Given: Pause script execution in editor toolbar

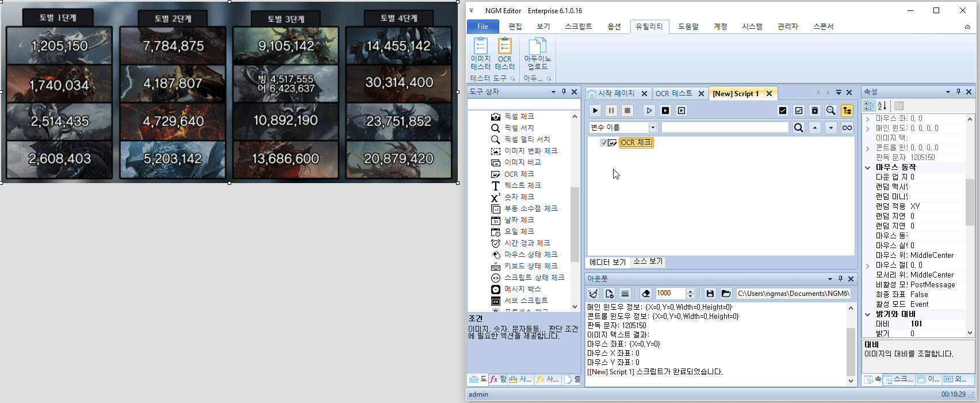Looking at the screenshot, I should pyautogui.click(x=611, y=111).
